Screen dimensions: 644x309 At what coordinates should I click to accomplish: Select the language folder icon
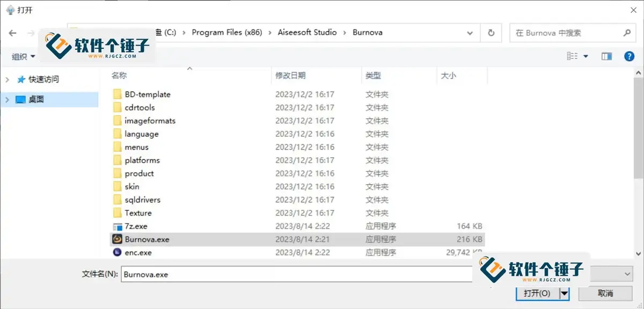118,134
